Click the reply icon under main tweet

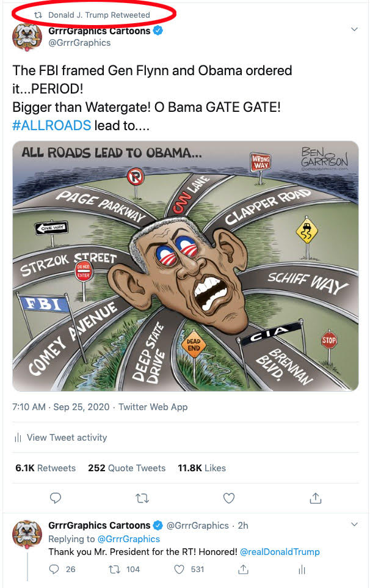56,498
